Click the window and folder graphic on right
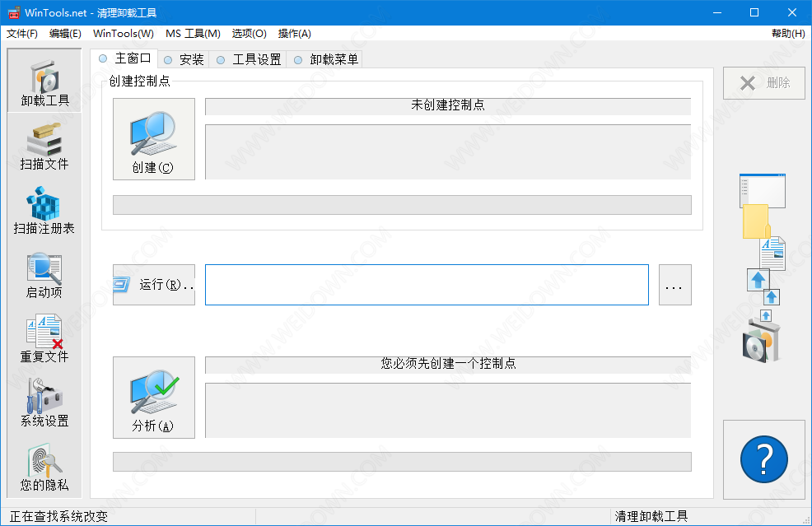The image size is (812, 526). pyautogui.click(x=763, y=206)
